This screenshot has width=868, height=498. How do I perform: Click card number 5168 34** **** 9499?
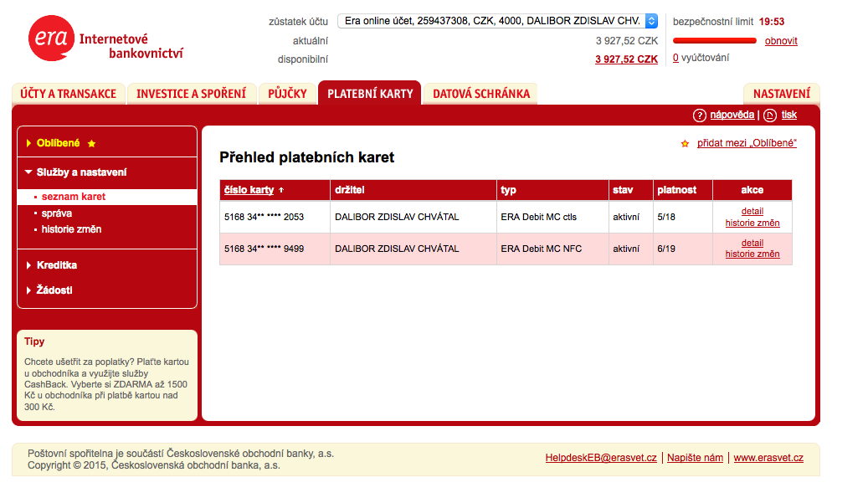[x=264, y=249]
